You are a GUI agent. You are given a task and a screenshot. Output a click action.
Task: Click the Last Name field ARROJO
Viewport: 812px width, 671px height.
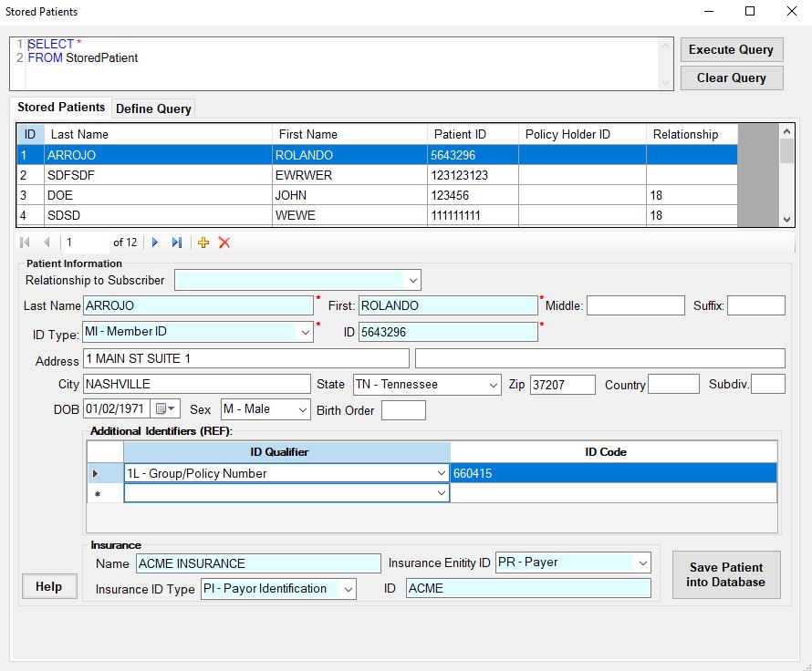point(198,305)
